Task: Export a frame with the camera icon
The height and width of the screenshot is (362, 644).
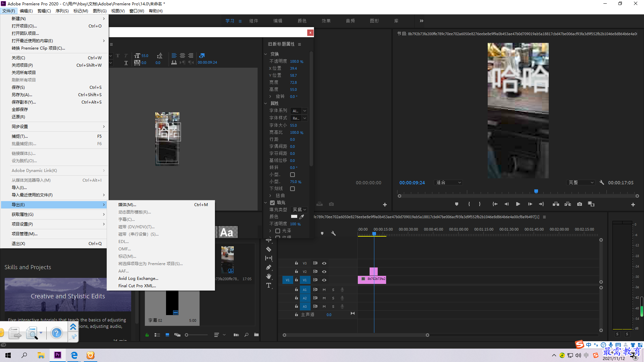Action: (x=579, y=204)
